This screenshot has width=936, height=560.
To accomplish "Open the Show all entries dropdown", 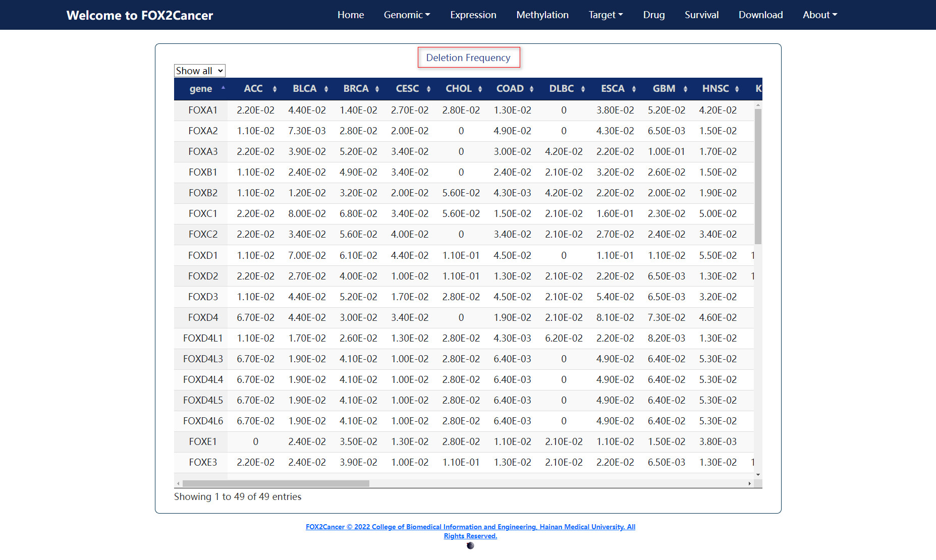I will (199, 71).
